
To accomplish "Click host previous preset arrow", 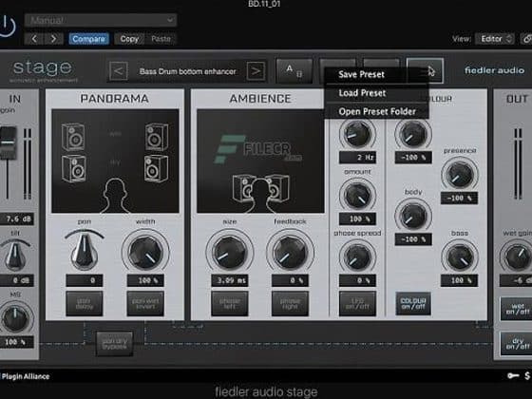I will click(34, 39).
